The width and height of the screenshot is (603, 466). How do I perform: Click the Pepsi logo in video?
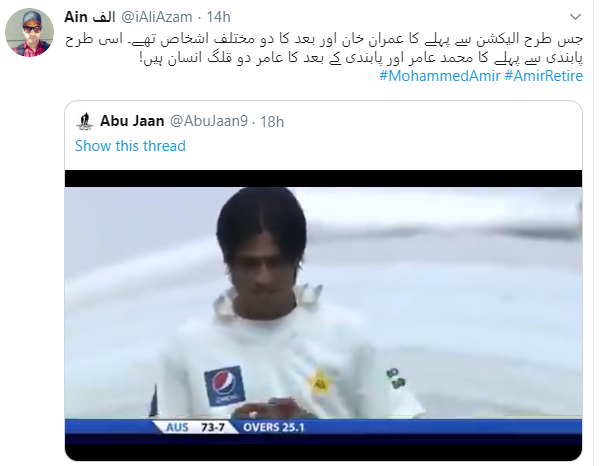pos(225,386)
